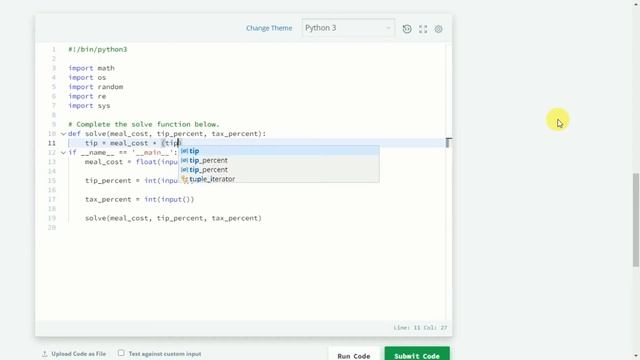The width and height of the screenshot is (640, 360).
Task: Open editor settings gear icon
Action: (438, 29)
